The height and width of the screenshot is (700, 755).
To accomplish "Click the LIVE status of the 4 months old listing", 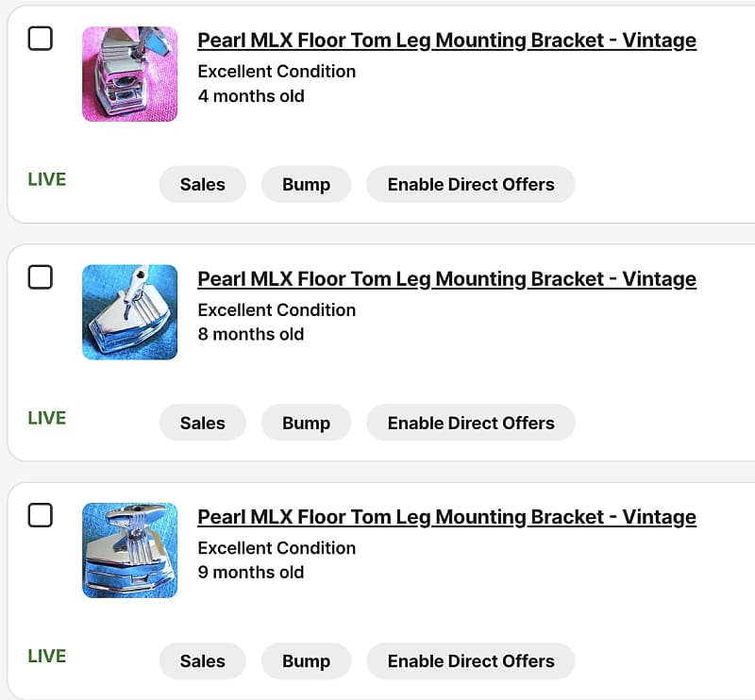I will point(47,179).
